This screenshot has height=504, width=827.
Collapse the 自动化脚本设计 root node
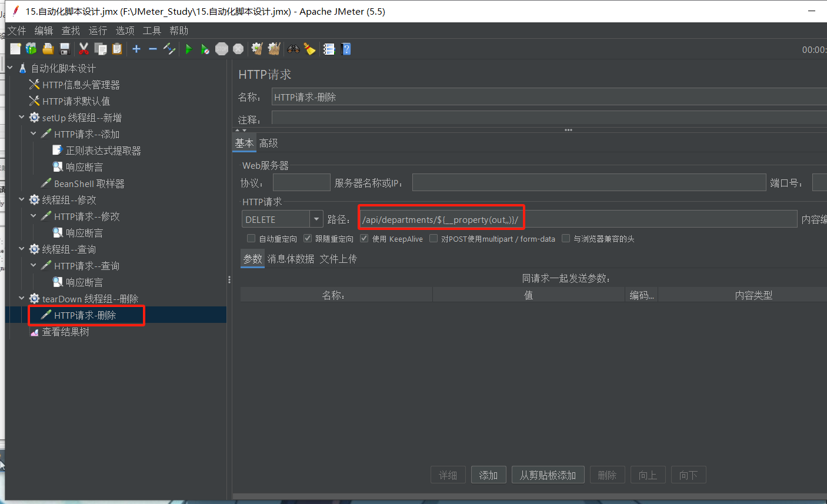[x=10, y=68]
